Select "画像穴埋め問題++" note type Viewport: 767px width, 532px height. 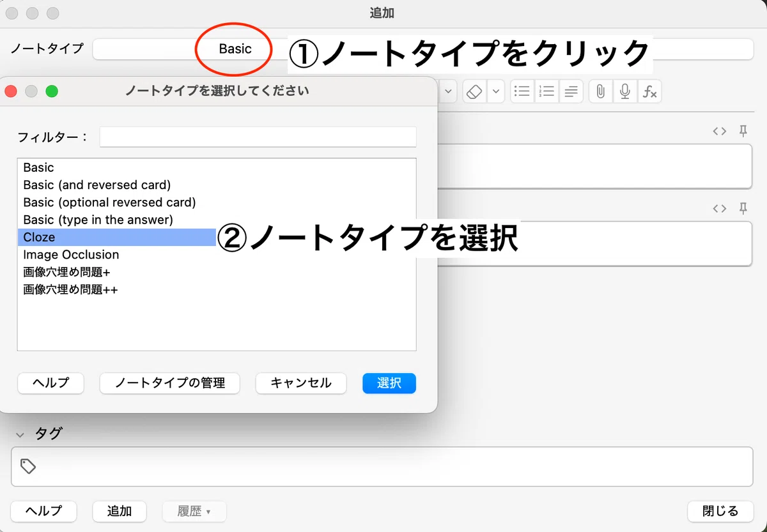coord(217,289)
